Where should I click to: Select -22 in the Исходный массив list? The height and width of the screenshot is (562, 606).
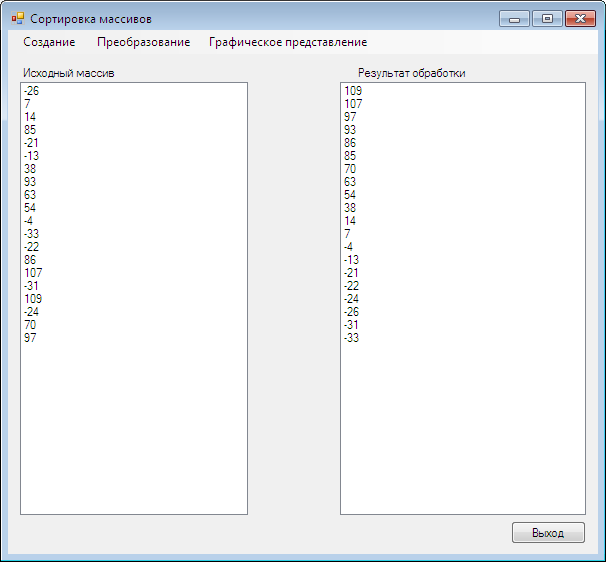pyautogui.click(x=134, y=247)
